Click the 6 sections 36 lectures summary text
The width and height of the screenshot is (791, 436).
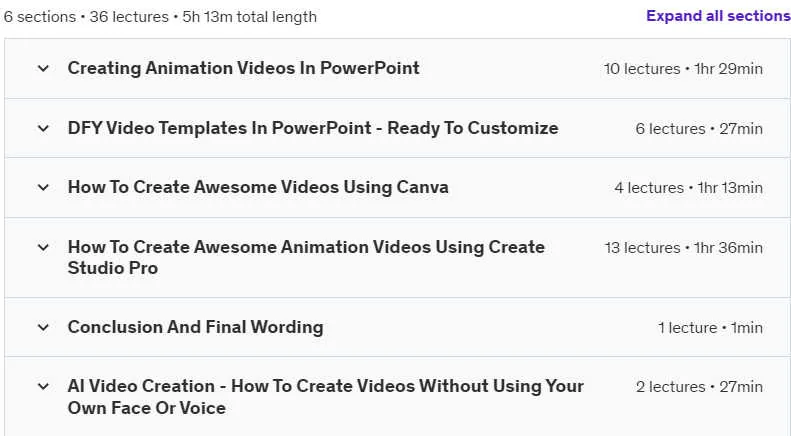tap(160, 17)
